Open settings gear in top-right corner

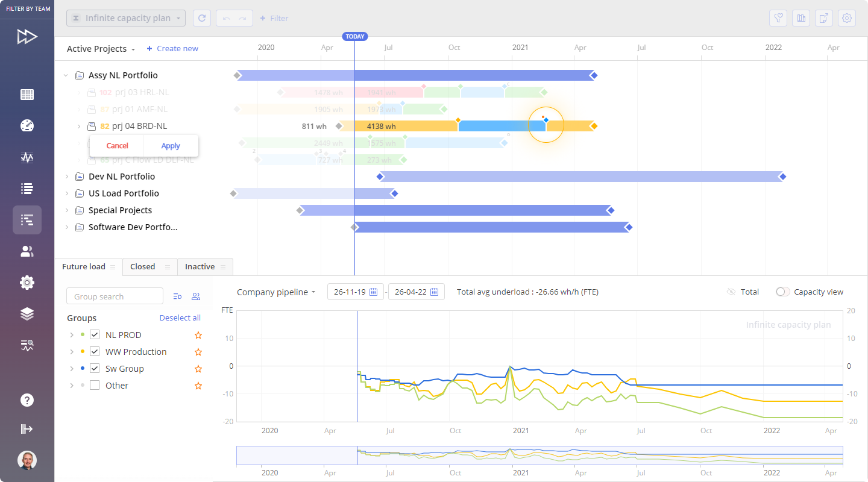[x=847, y=18]
